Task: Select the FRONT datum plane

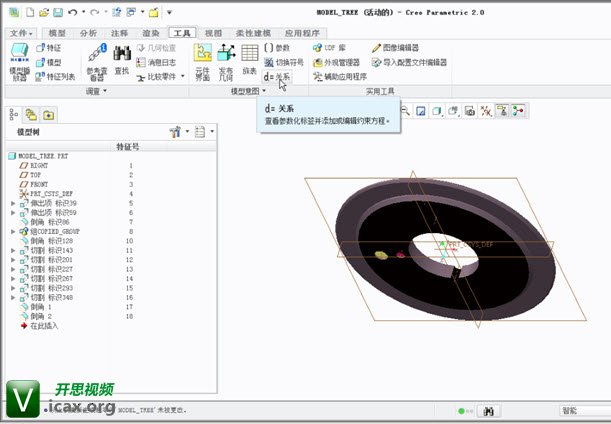Action: point(34,184)
